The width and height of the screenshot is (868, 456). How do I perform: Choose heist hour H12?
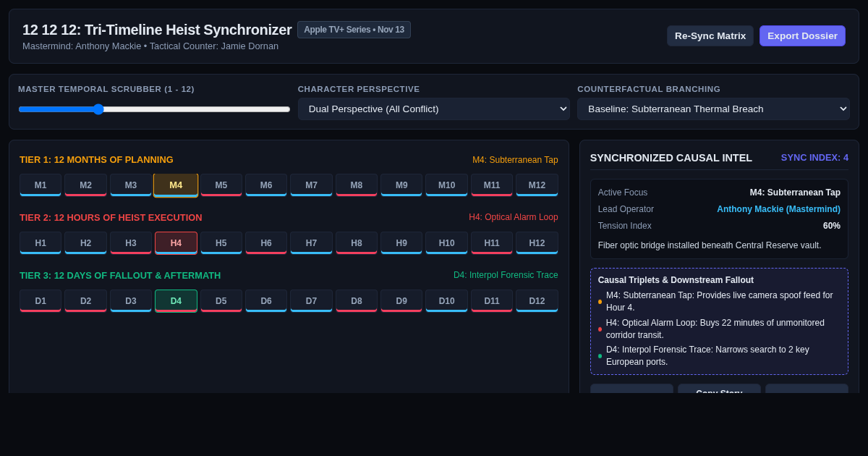[x=537, y=243]
